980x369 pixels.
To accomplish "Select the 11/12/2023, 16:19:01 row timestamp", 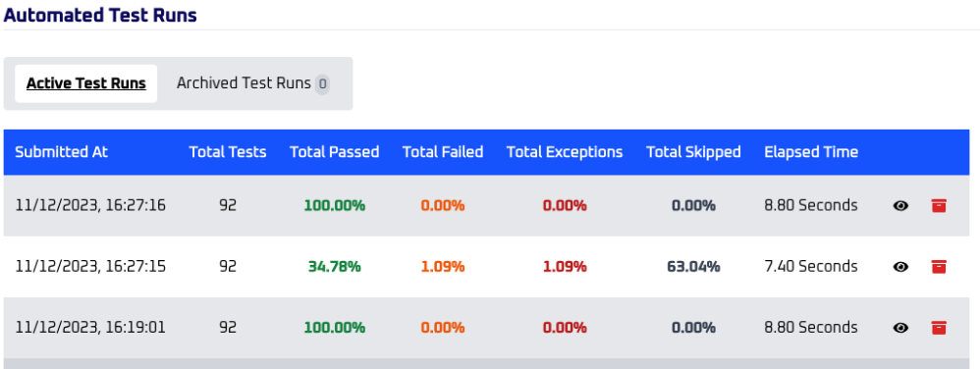I will [x=90, y=327].
